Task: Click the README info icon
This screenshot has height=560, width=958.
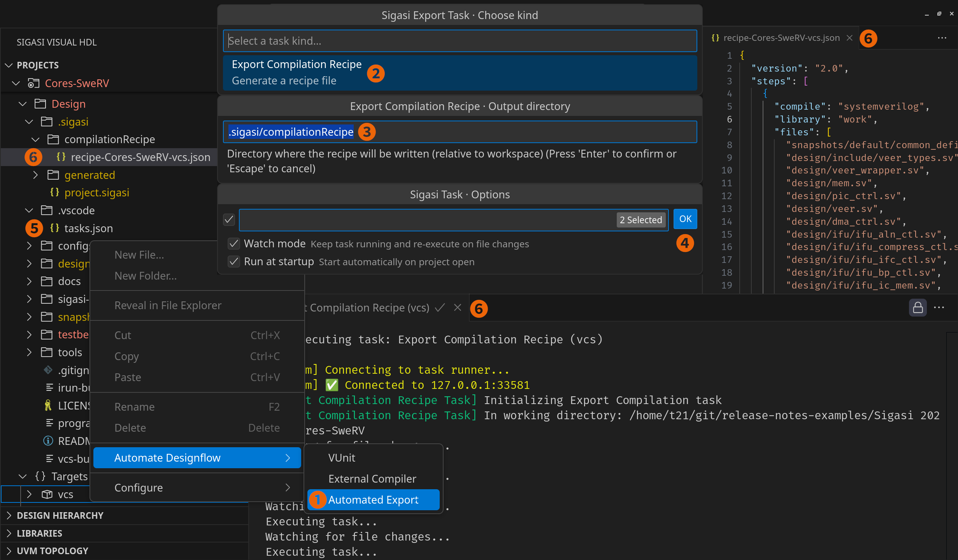Action: click(48, 441)
